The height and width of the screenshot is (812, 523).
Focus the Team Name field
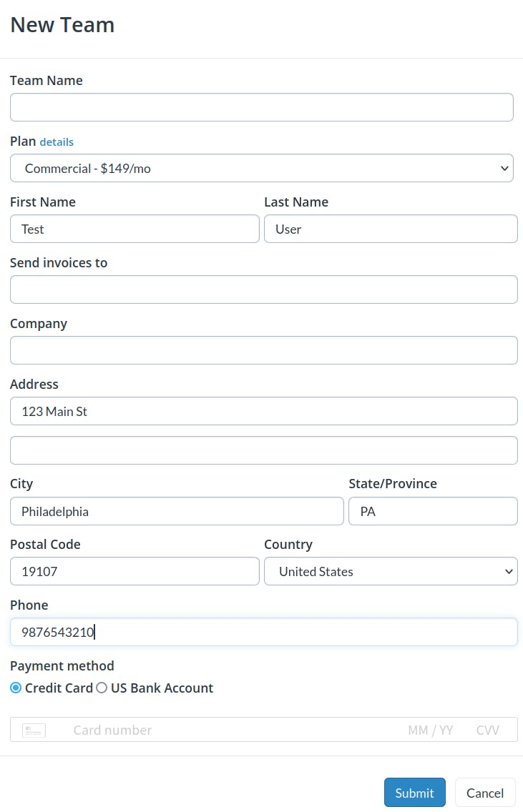click(x=261, y=107)
